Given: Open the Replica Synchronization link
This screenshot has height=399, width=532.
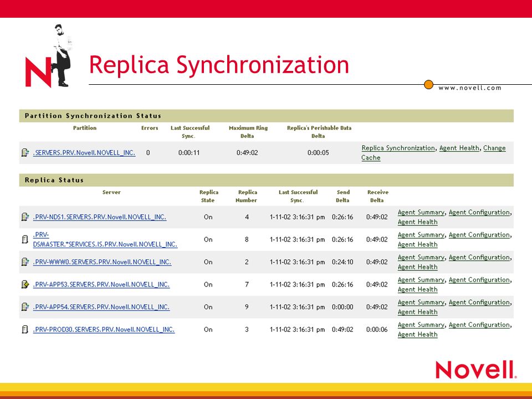Looking at the screenshot, I should [x=398, y=148].
